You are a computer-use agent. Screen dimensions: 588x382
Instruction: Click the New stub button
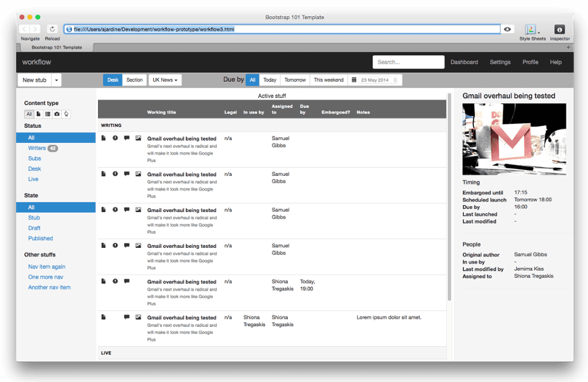tap(35, 80)
